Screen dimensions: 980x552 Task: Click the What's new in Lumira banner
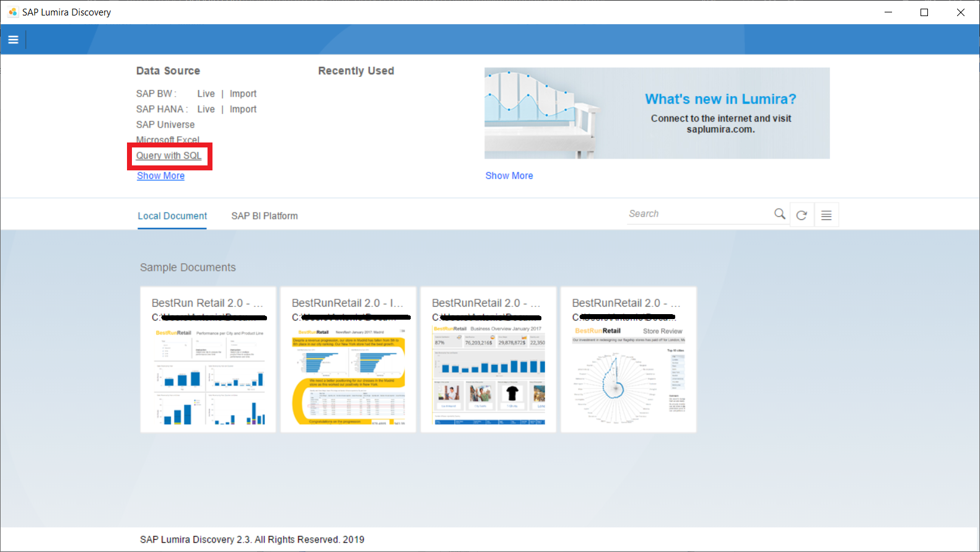point(657,113)
